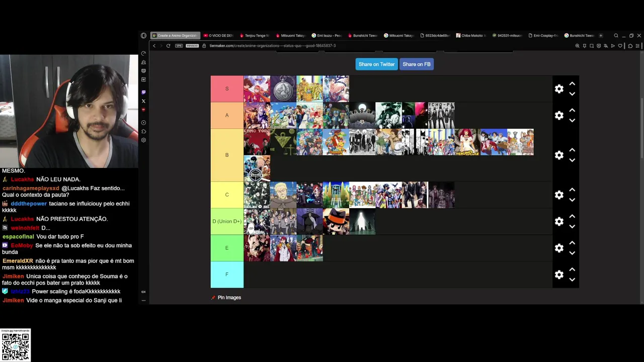Click the pin icon in address bar
This screenshot has height=362, width=644.
[585, 46]
